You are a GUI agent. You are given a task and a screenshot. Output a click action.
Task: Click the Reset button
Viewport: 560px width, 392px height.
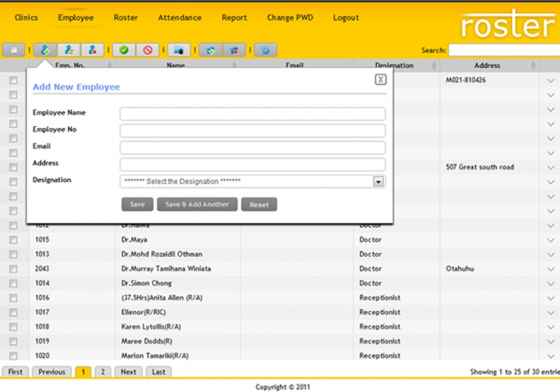click(x=259, y=204)
